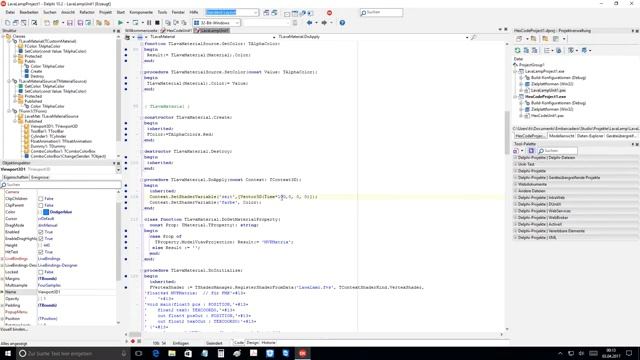Screen dimensions: 640x360
Task: Click the Run without debugging icon
Action: point(135,23)
